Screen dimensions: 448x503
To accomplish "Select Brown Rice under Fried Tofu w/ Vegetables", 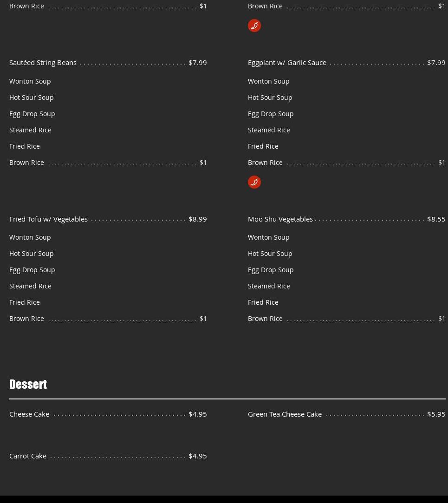I will 26,319.
